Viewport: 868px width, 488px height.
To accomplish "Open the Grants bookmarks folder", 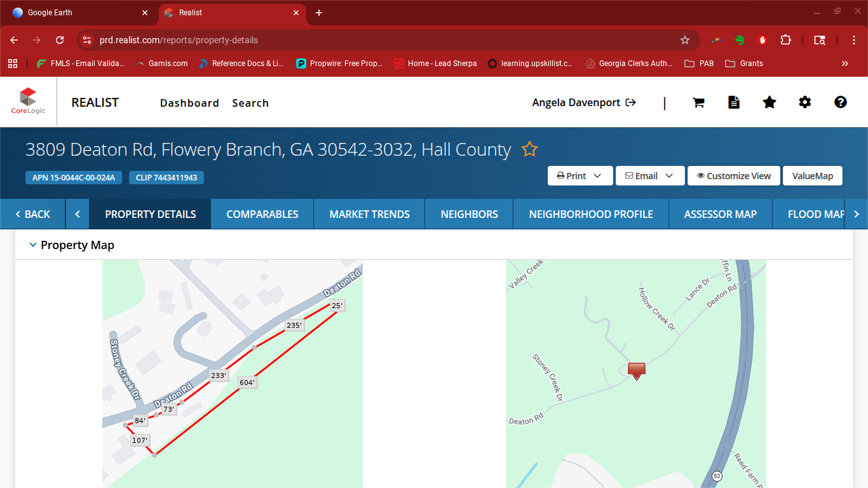I will 744,64.
